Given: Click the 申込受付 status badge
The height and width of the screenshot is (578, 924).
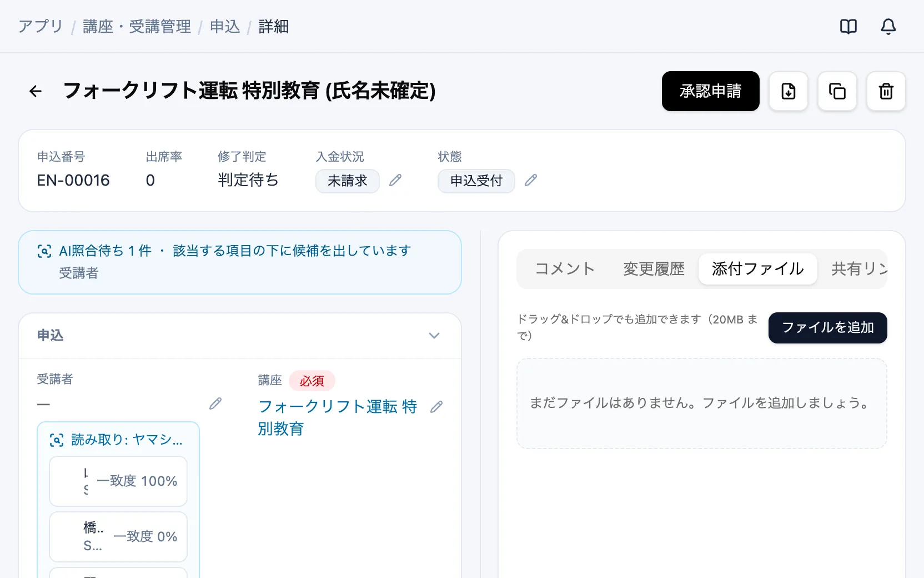Looking at the screenshot, I should tap(476, 181).
